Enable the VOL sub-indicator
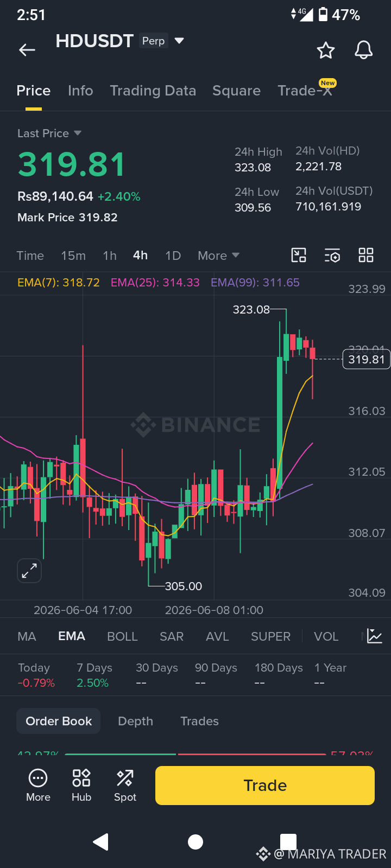Screen dimensions: 391x868 (x=326, y=636)
